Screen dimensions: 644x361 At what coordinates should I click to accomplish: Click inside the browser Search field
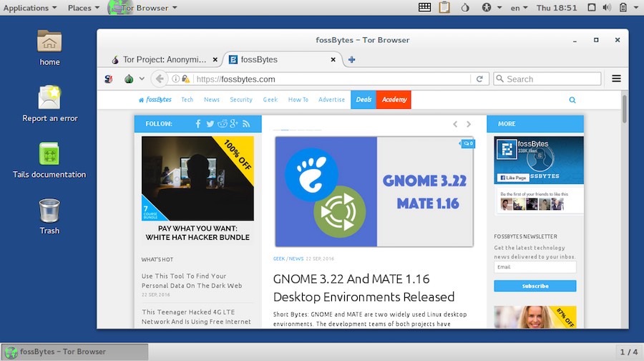coord(547,79)
